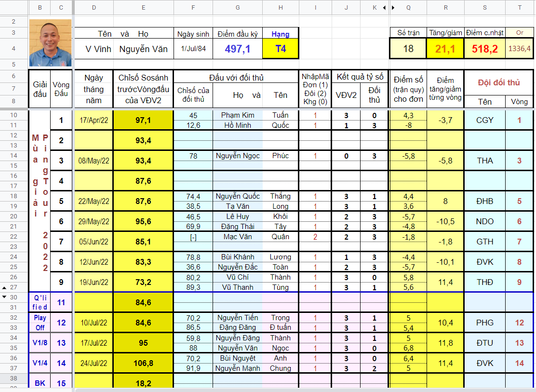The height and width of the screenshot is (392, 536).
Task: Select opponent team cell GTH
Action: pyautogui.click(x=485, y=242)
